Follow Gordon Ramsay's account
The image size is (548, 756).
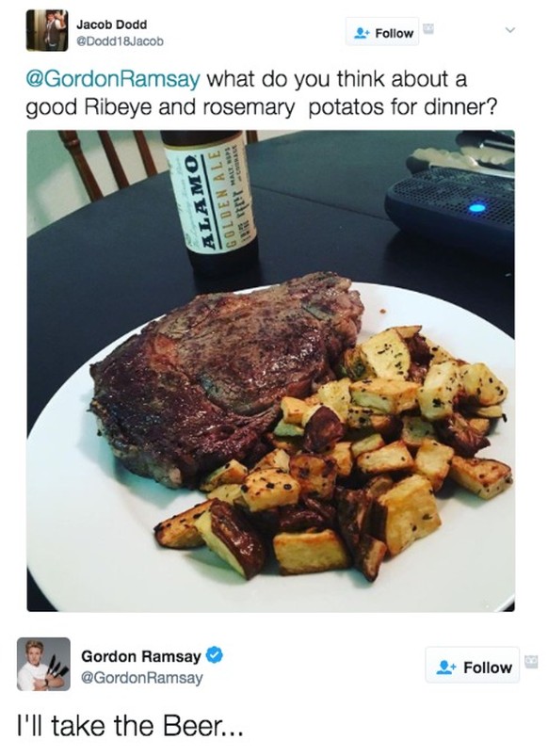pos(473,666)
